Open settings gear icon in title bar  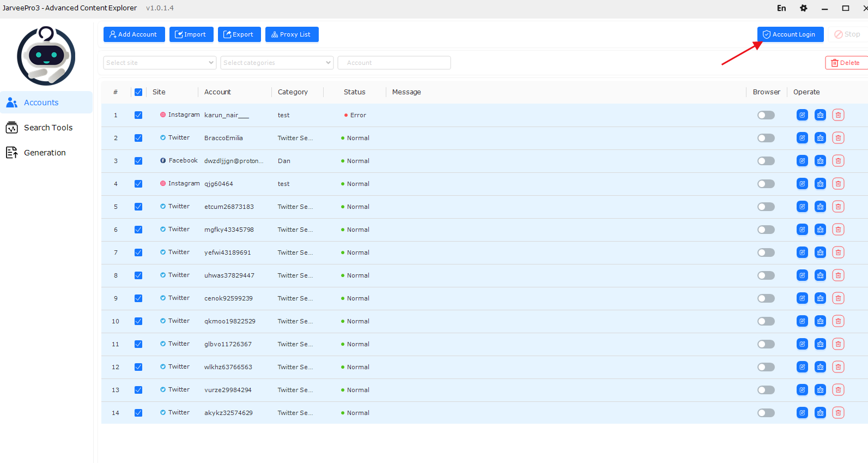803,8
